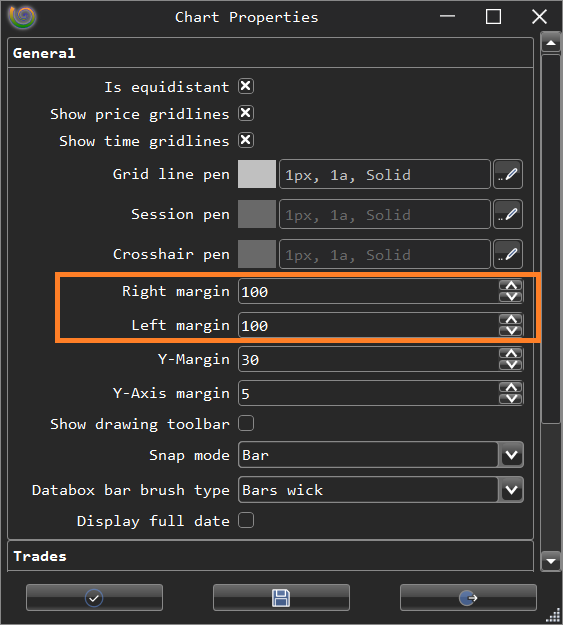This screenshot has height=625, width=563.
Task: Open the Crosshair pen editor pencil icon
Action: tap(508, 254)
